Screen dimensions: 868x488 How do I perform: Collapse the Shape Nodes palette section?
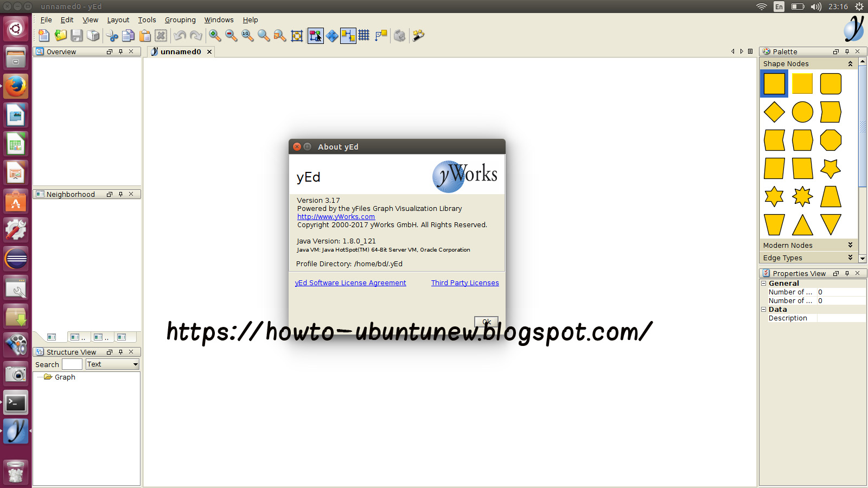850,64
